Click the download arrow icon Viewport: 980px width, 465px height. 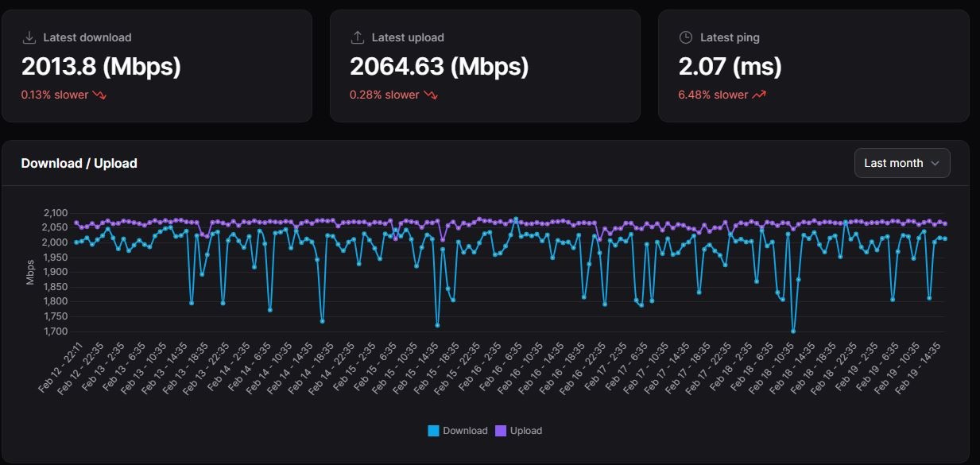[x=29, y=37]
